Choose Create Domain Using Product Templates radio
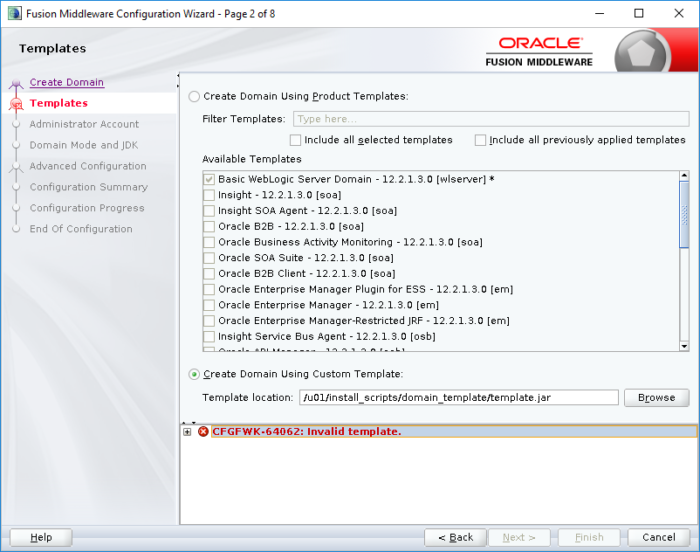This screenshot has width=700, height=552. tap(194, 96)
